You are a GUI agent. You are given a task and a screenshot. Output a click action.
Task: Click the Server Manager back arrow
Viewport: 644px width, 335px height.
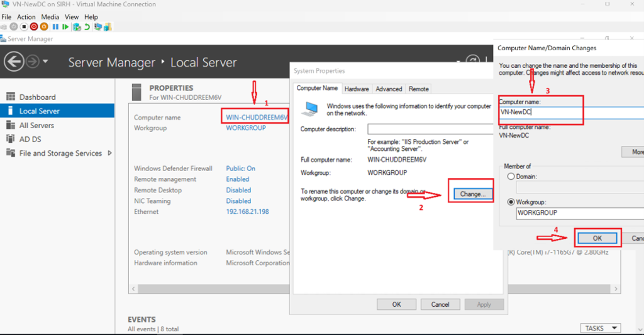click(14, 62)
